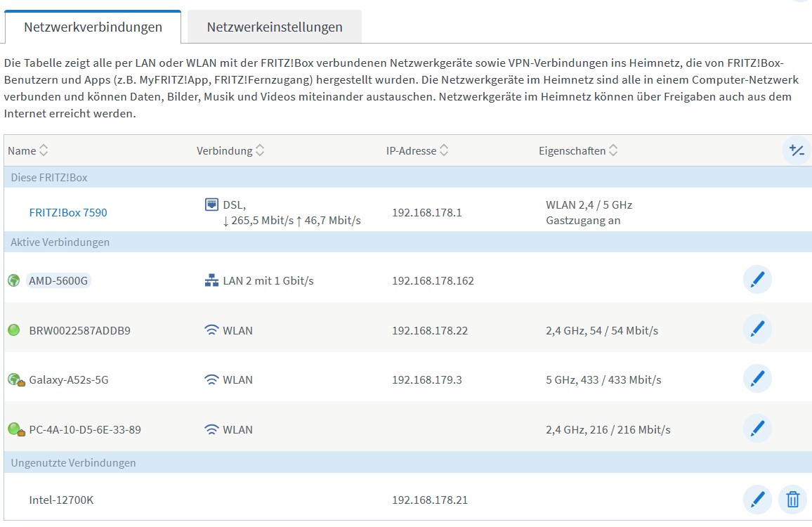Click the DSL port icon in FRITZ!Box row
812x527 pixels.
tap(211, 204)
